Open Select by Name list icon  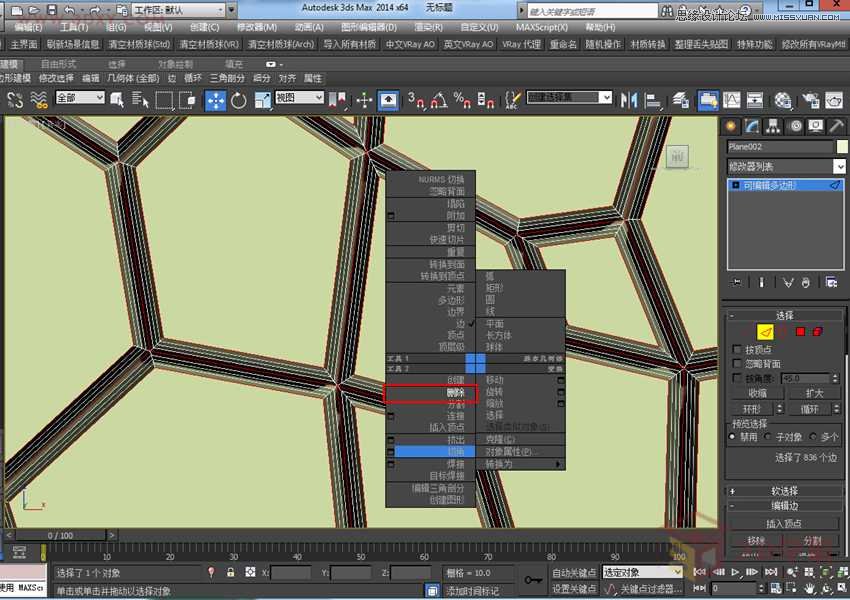click(x=140, y=100)
